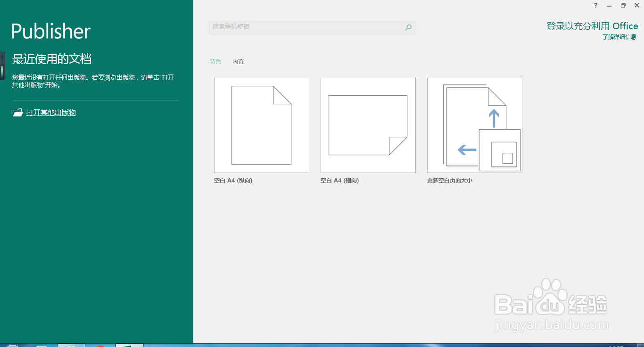Image resolution: width=644 pixels, height=347 pixels.
Task: Switch to the 内置 tab
Action: pyautogui.click(x=238, y=62)
